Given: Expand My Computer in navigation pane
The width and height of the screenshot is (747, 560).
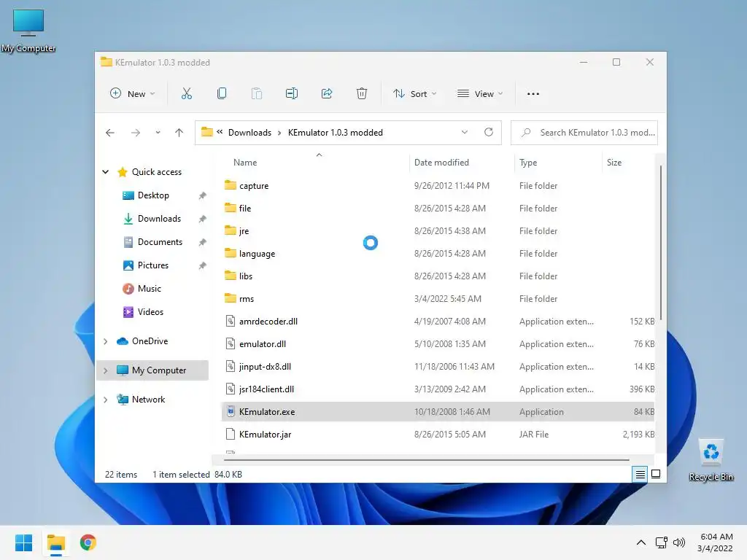Looking at the screenshot, I should 106,370.
